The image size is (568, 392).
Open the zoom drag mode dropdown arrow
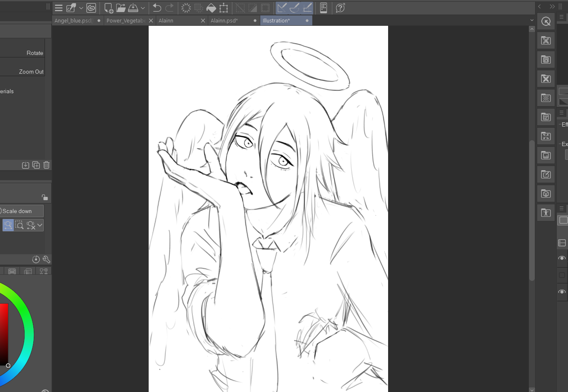click(x=40, y=225)
